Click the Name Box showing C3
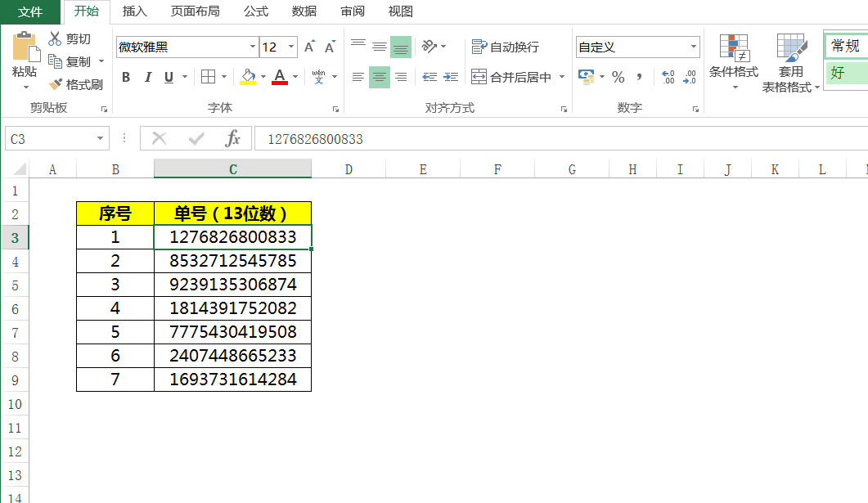Screen dimensions: 868x503 [x=50, y=138]
